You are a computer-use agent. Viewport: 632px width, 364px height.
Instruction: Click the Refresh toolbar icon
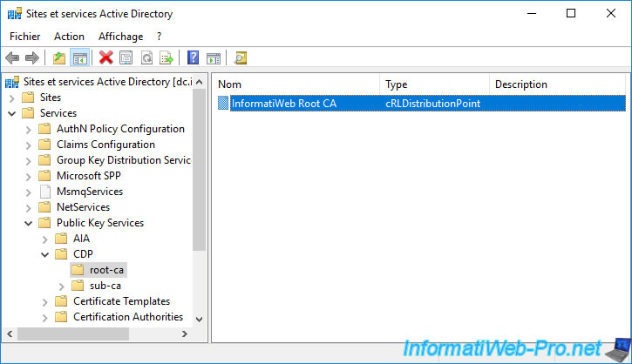146,58
